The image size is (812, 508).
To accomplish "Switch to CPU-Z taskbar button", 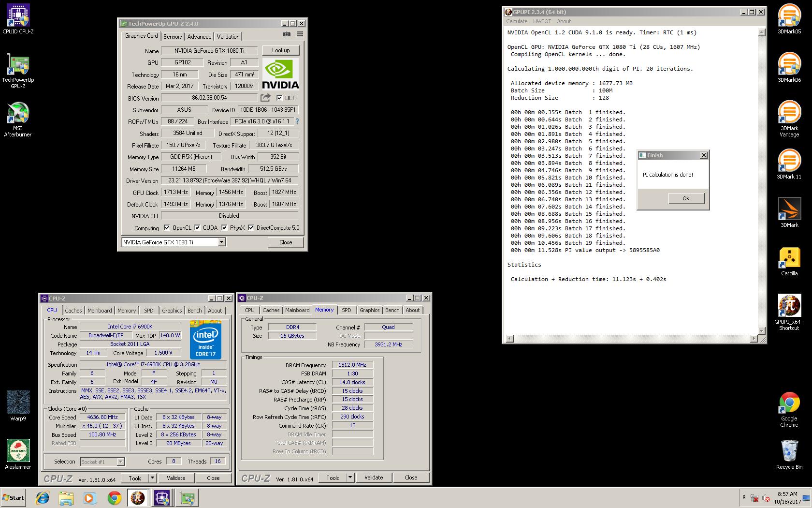I will (x=162, y=498).
